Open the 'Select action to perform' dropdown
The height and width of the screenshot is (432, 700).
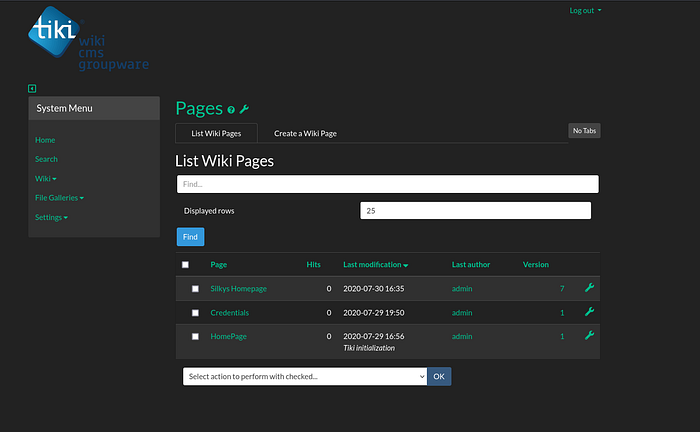tap(305, 376)
